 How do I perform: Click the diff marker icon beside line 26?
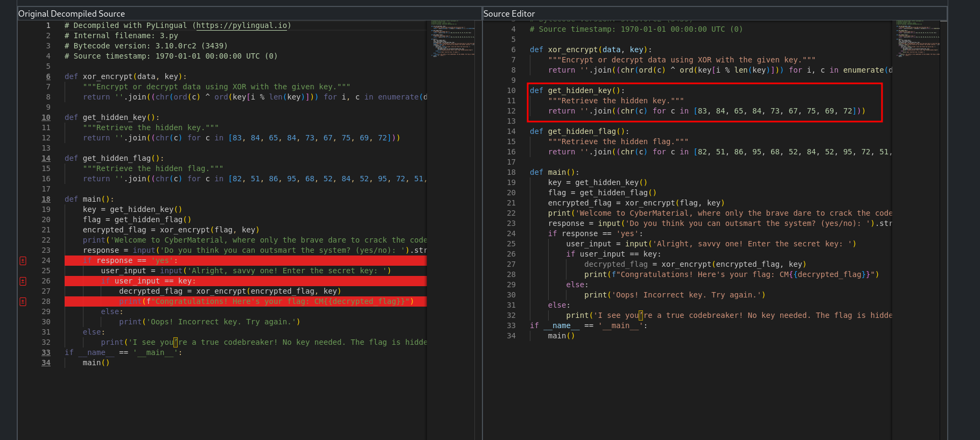(x=23, y=281)
